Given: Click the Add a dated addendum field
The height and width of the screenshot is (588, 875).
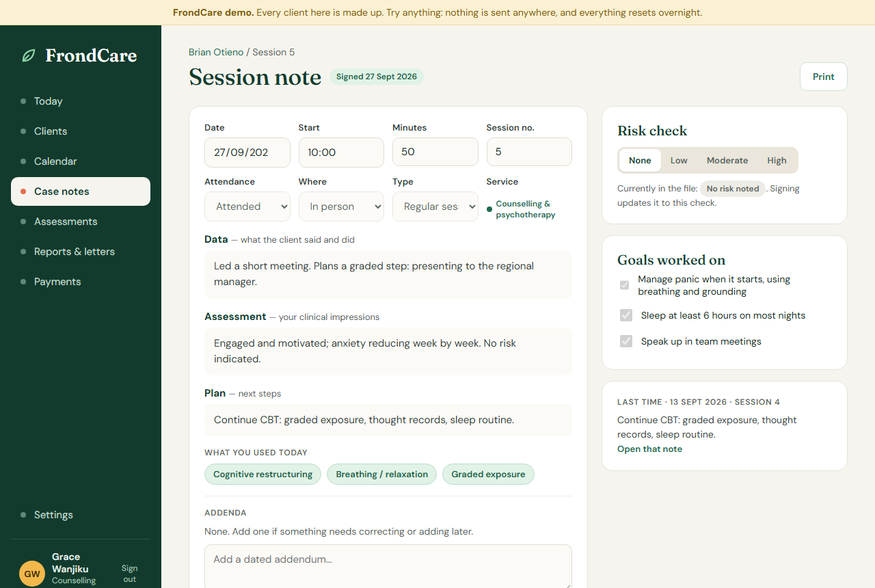Looking at the screenshot, I should (x=388, y=566).
